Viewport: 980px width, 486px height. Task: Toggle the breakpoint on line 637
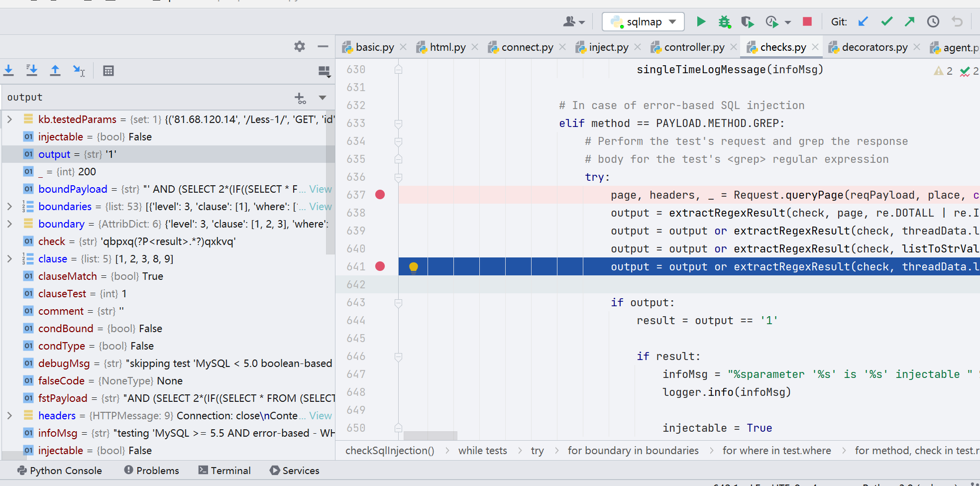coord(380,195)
